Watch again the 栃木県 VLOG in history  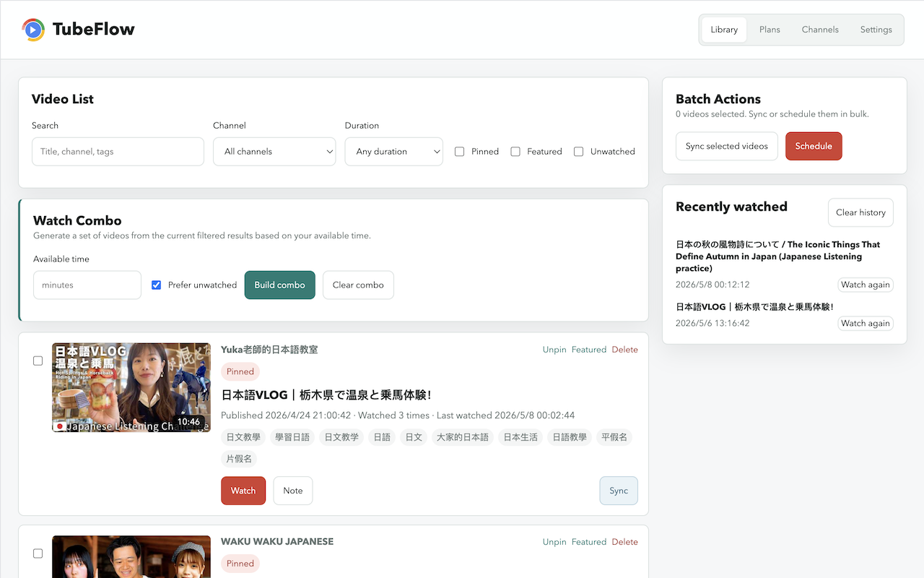866,323
